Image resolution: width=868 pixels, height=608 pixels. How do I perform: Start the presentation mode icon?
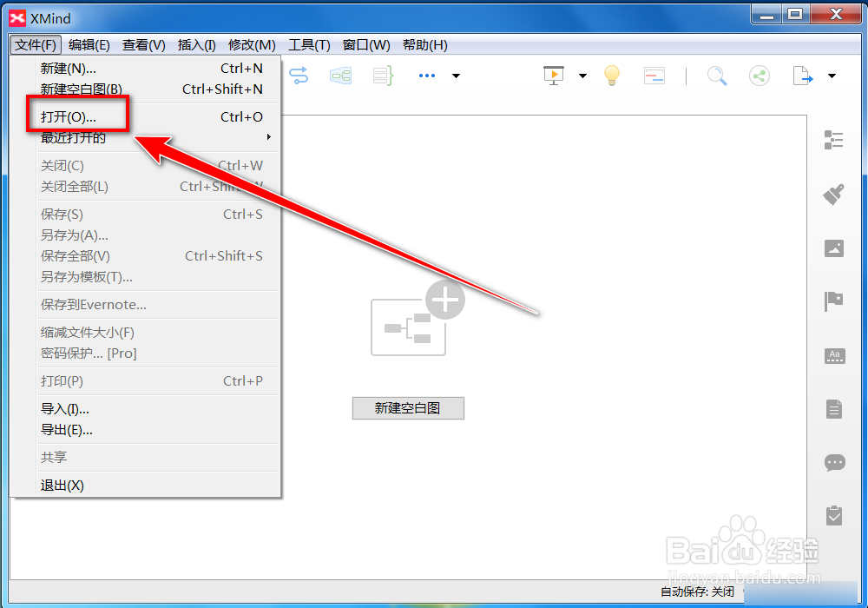click(554, 76)
